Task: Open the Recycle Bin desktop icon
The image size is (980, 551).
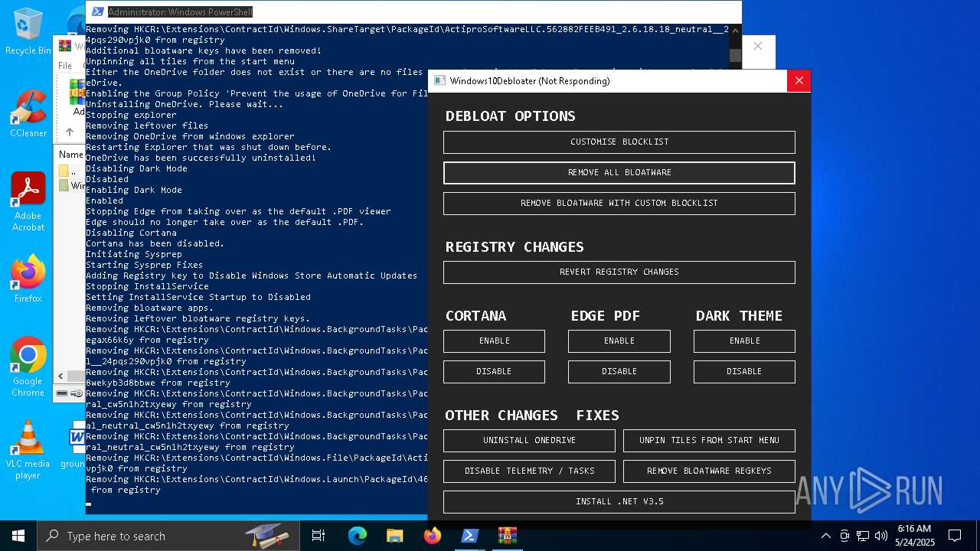Action: pyautogui.click(x=28, y=31)
